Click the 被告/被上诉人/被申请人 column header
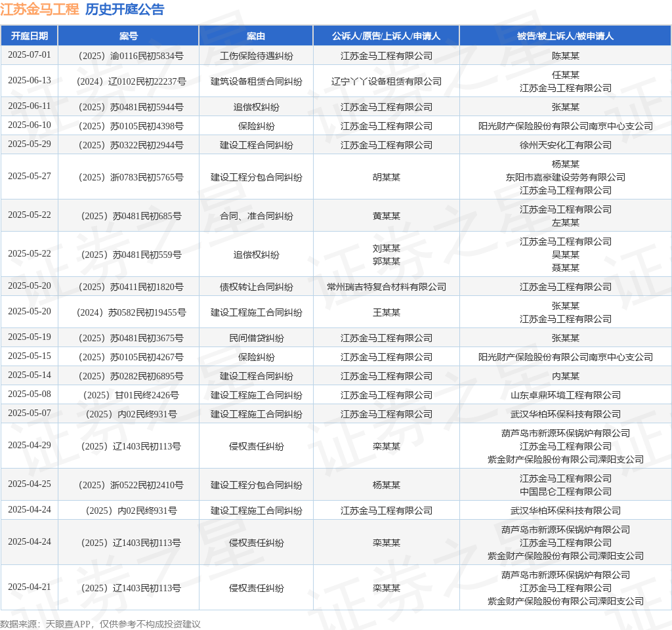This screenshot has height=630, width=672. pos(565,36)
